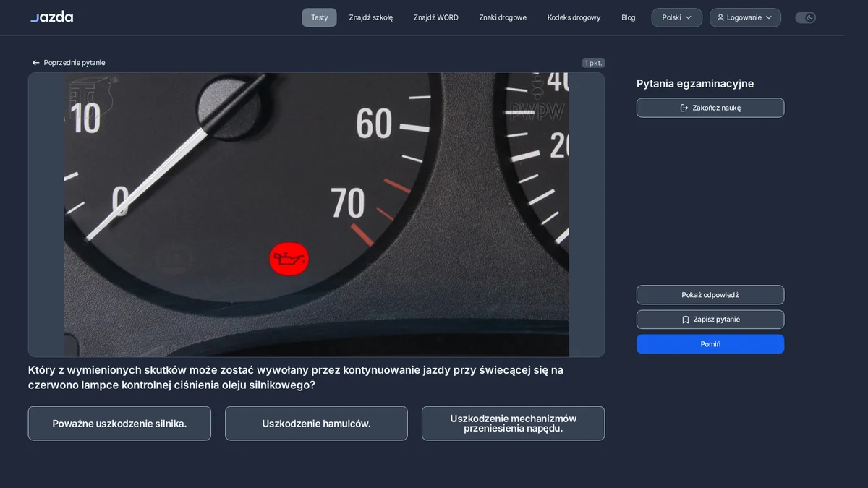Image resolution: width=868 pixels, height=488 pixels.
Task: Click the Jazda logo
Action: click(51, 17)
